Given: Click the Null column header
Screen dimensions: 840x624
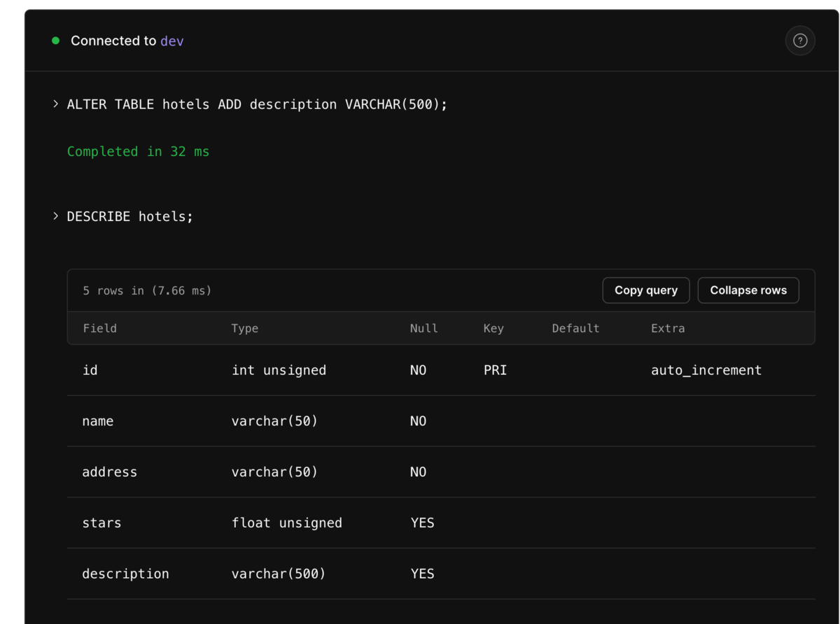Looking at the screenshot, I should [423, 328].
